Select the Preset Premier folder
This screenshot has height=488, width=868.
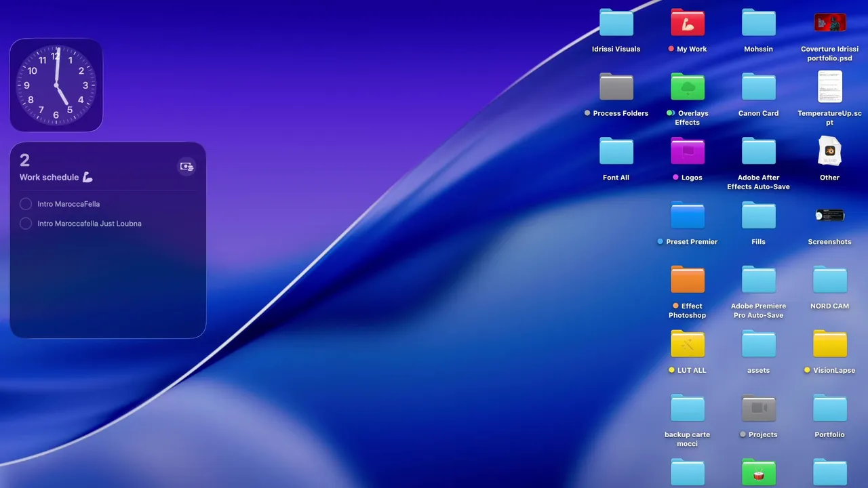(x=688, y=216)
